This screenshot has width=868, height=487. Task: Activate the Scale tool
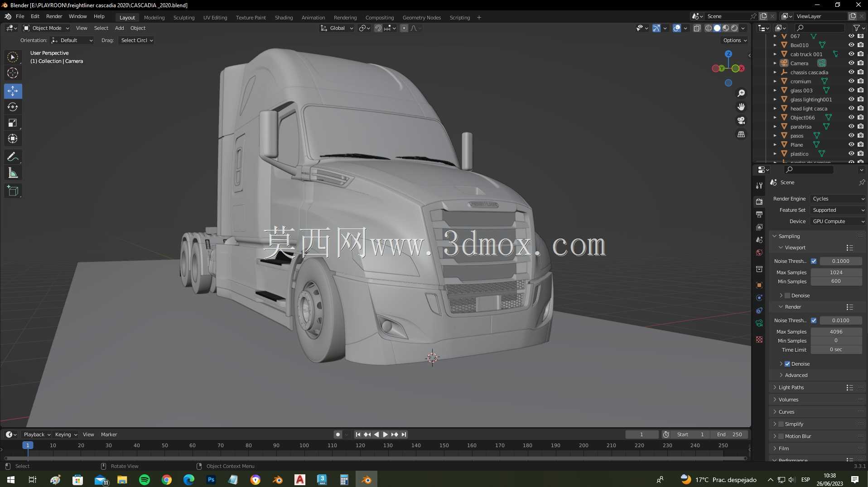click(x=13, y=123)
